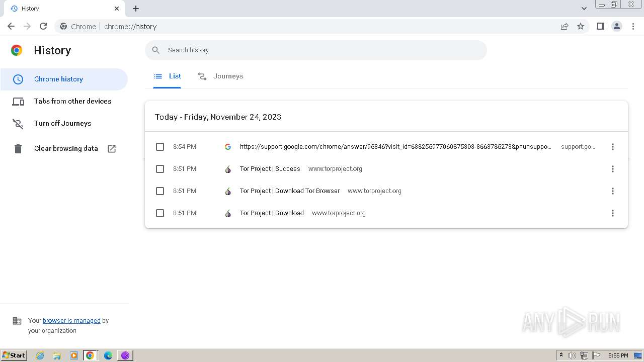Open actions menu for Tor Project Success entry
Image resolution: width=644 pixels, height=362 pixels.
(612, 169)
